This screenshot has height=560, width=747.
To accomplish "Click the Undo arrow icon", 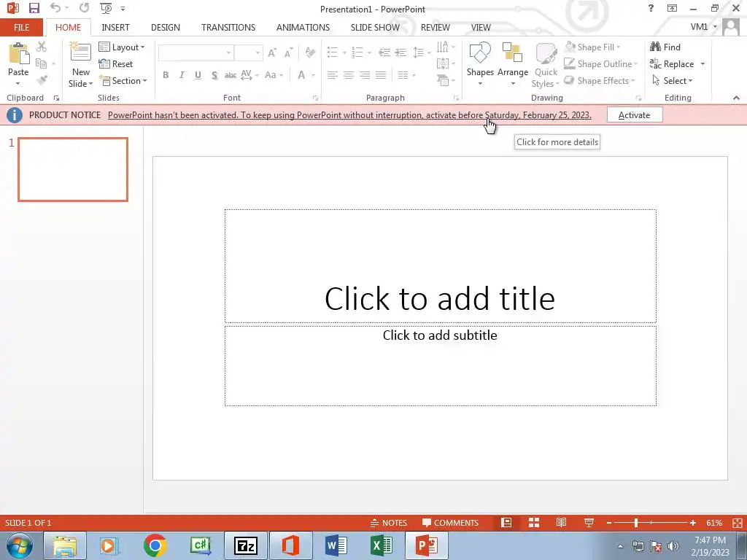I will pos(55,7).
